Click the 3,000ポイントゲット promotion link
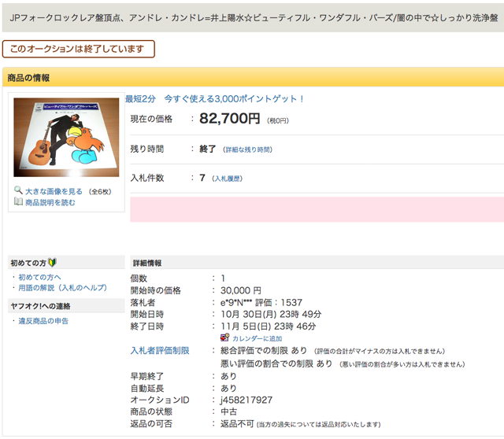The height and width of the screenshot is (439, 504). (214, 98)
